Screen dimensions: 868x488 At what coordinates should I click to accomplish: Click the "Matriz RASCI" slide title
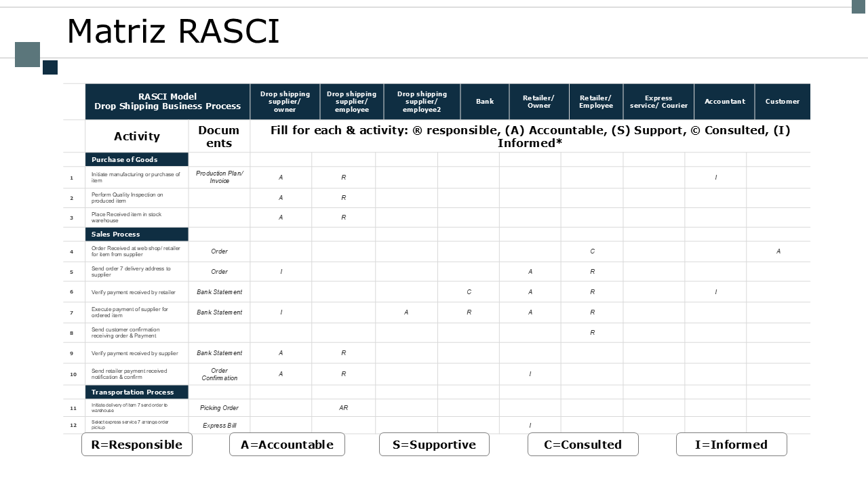click(173, 31)
